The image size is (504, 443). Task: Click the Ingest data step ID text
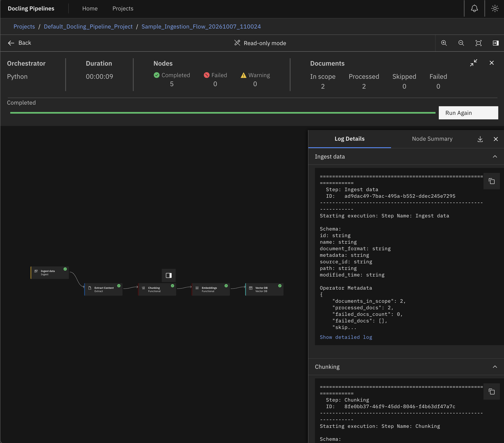click(x=400, y=196)
